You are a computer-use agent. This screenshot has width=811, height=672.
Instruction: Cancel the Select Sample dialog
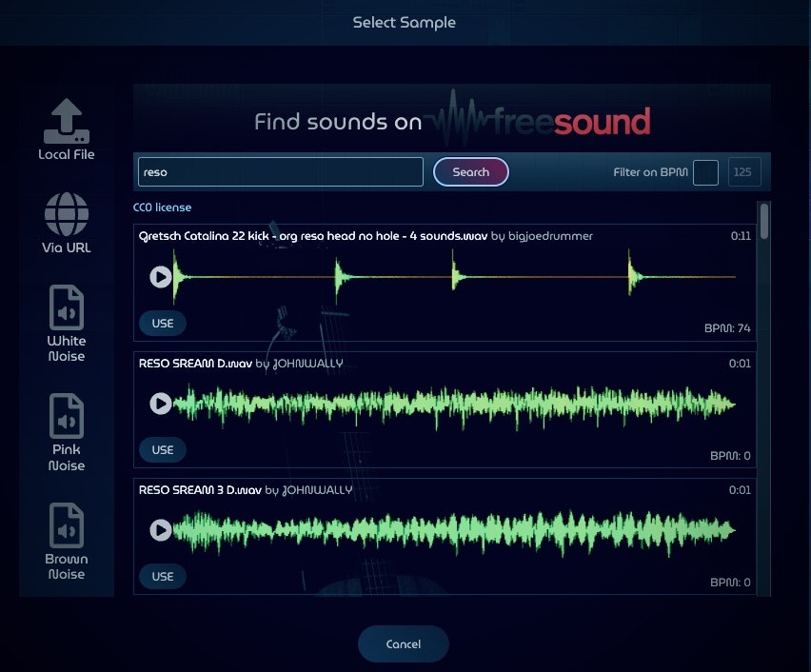pyautogui.click(x=404, y=644)
